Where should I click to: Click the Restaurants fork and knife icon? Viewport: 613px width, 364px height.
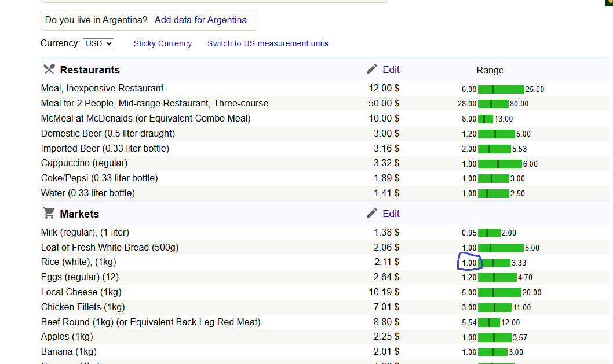[49, 69]
